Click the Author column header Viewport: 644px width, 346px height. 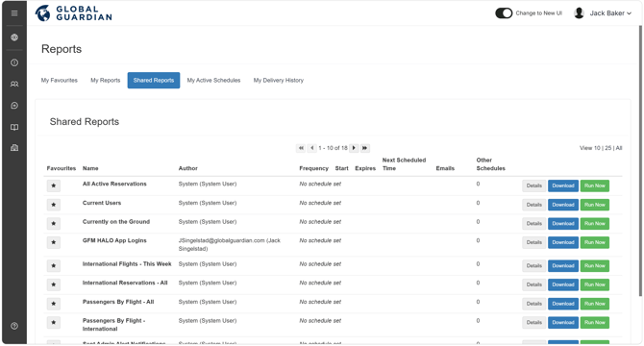point(188,168)
